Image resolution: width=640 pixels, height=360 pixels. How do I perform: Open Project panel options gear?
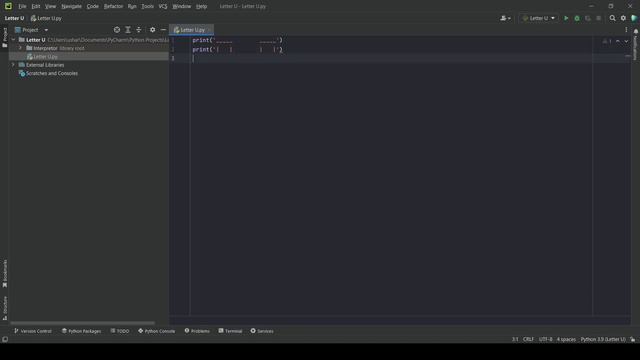[152, 30]
